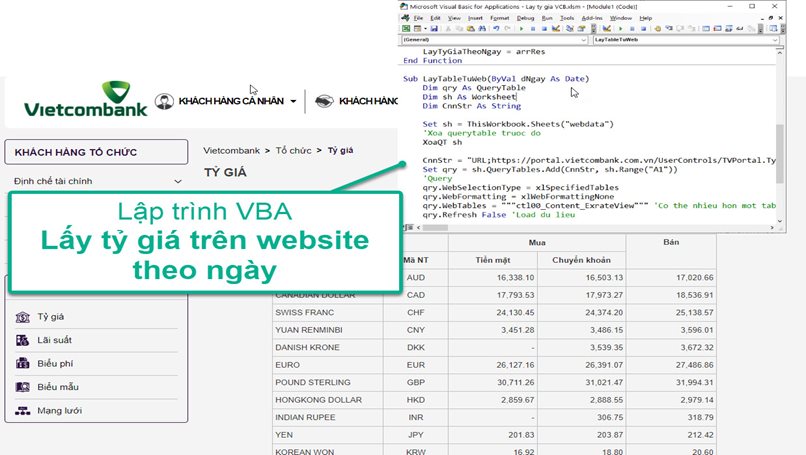This screenshot has height=455, width=806.
Task: Select the POUND STERLING row name
Action: pyautogui.click(x=313, y=383)
